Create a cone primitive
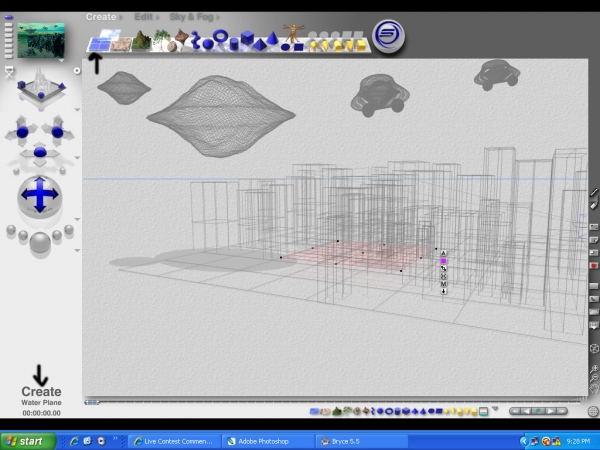Image resolution: width=600 pixels, height=450 pixels. tap(272, 39)
